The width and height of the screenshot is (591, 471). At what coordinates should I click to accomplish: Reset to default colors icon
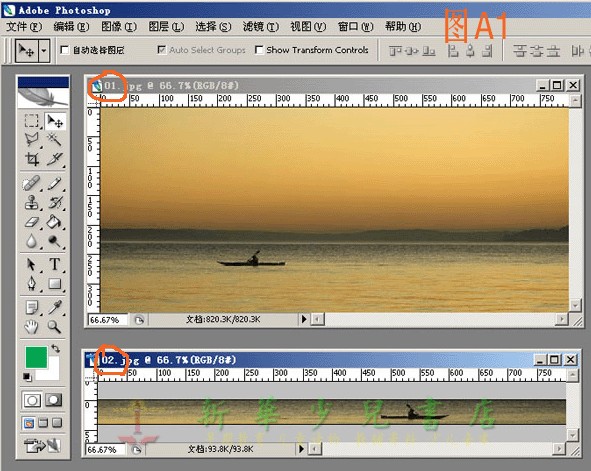tap(27, 376)
